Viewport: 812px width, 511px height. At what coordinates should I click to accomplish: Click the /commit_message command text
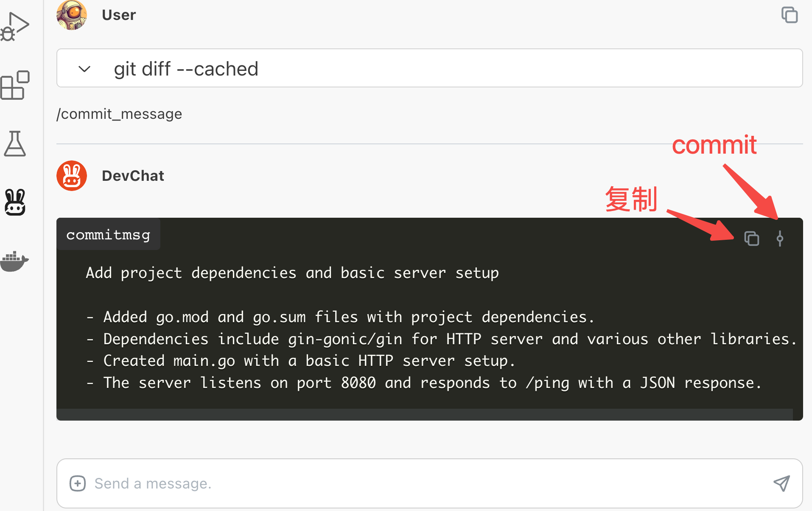pyautogui.click(x=119, y=114)
